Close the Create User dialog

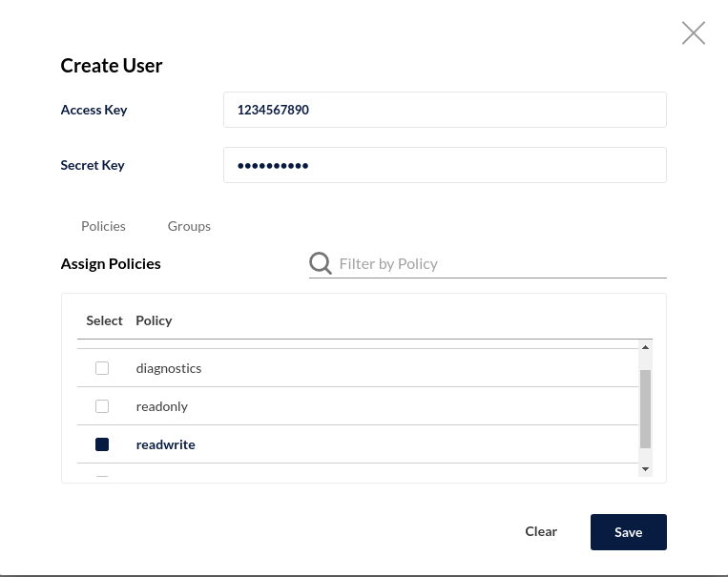pyautogui.click(x=694, y=33)
